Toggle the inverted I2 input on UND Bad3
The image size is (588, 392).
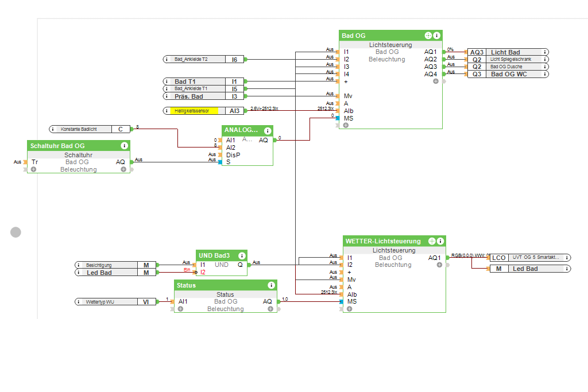tap(196, 272)
